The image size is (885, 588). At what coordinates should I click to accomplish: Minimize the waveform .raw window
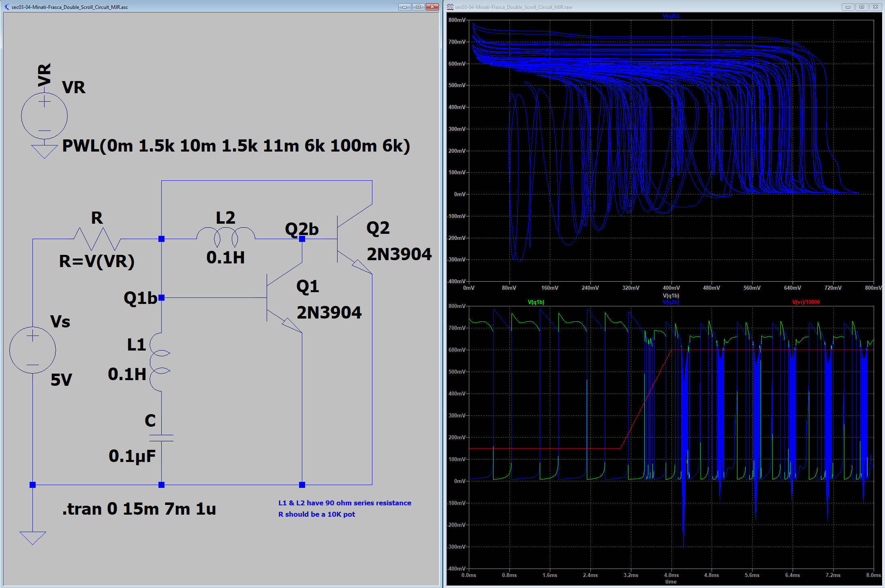[x=847, y=7]
